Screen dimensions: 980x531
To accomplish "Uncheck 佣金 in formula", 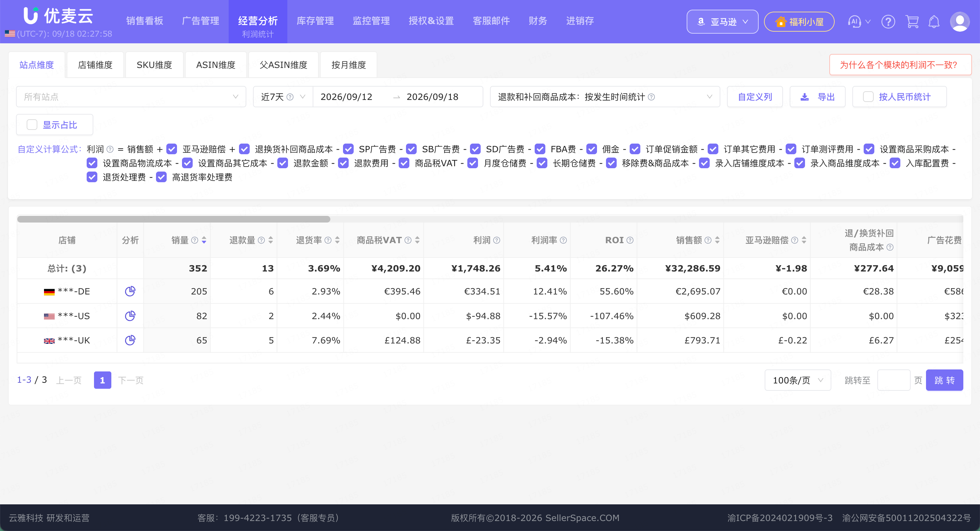I will tap(592, 149).
